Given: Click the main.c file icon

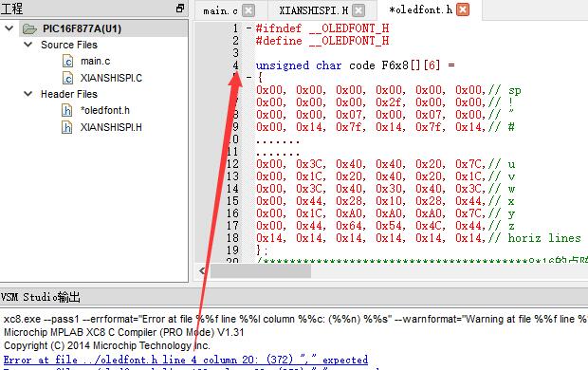Looking at the screenshot, I should tap(67, 61).
